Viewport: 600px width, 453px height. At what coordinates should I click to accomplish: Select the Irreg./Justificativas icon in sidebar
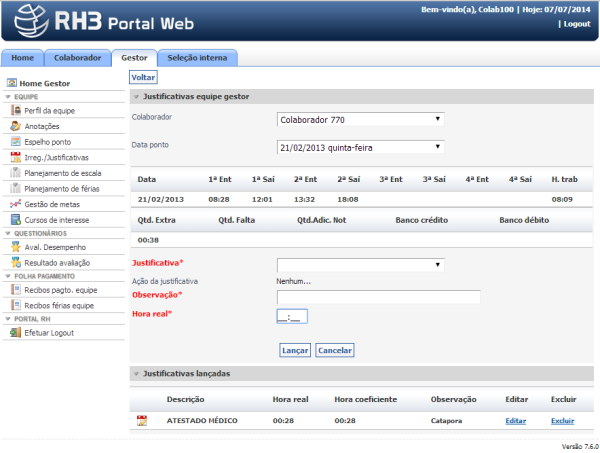16,157
